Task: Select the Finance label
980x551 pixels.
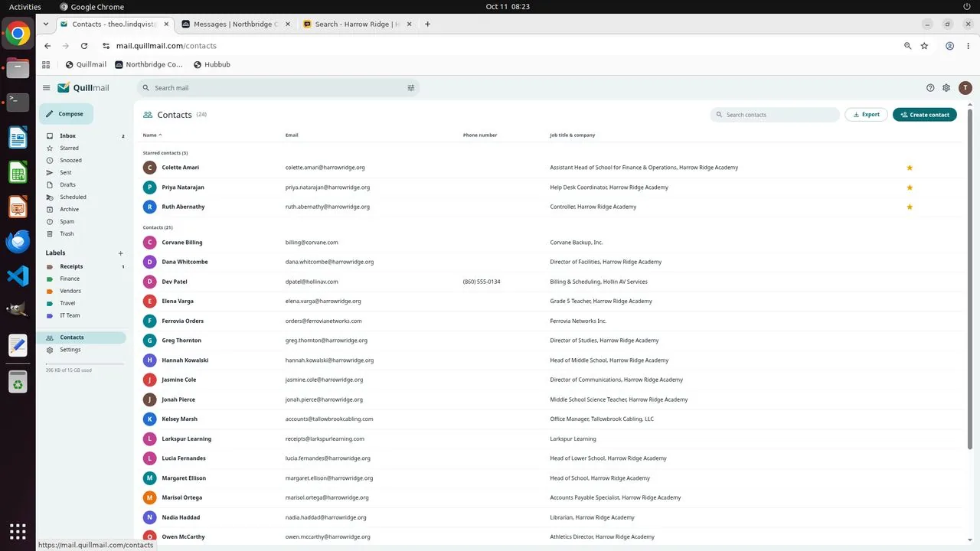Action: pyautogui.click(x=83, y=279)
